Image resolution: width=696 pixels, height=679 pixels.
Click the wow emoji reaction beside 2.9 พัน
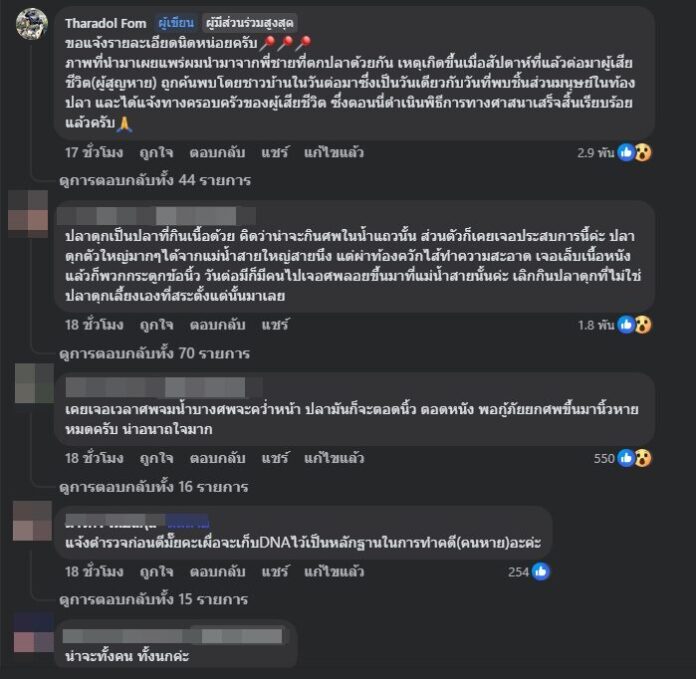point(643,153)
